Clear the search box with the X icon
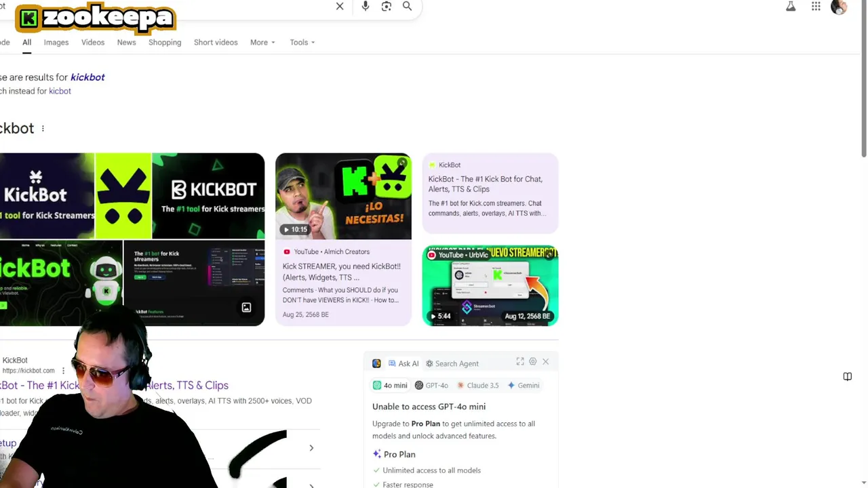This screenshot has width=868, height=488. point(340,6)
